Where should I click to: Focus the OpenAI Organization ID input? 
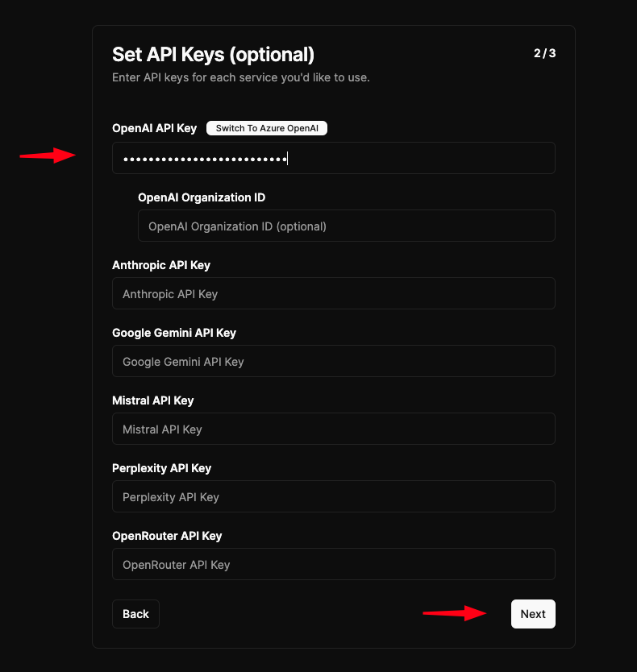(x=346, y=226)
